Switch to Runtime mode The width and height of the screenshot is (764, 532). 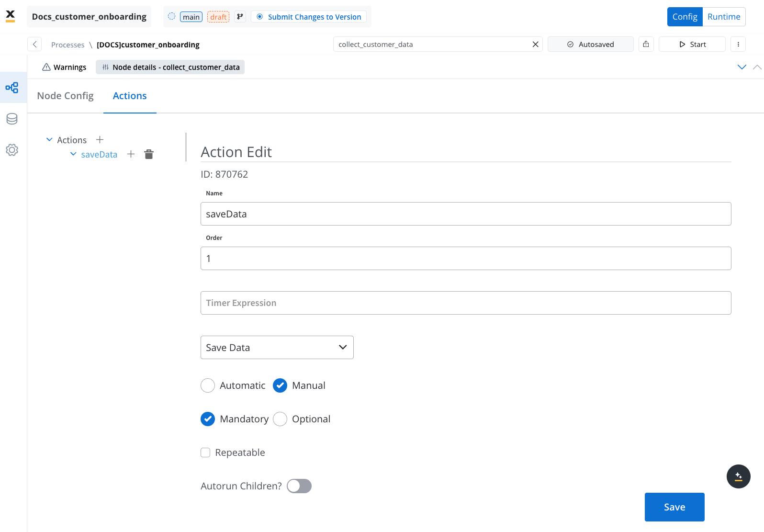click(724, 17)
